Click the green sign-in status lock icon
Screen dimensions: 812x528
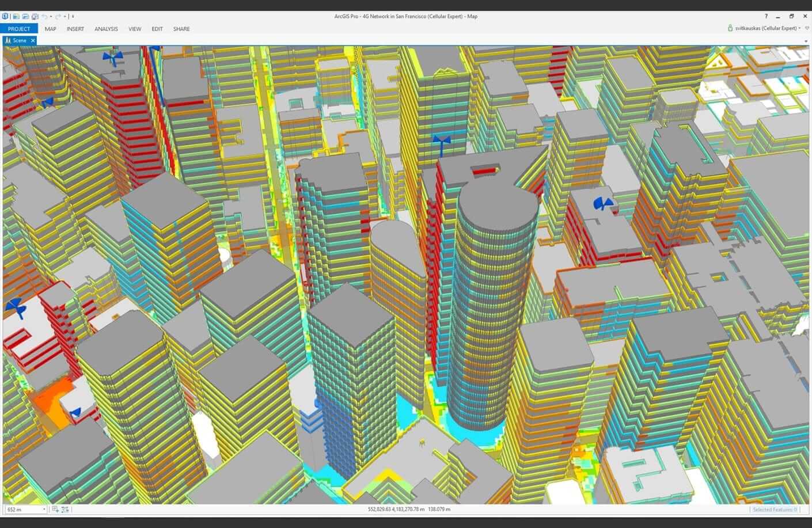[730, 28]
